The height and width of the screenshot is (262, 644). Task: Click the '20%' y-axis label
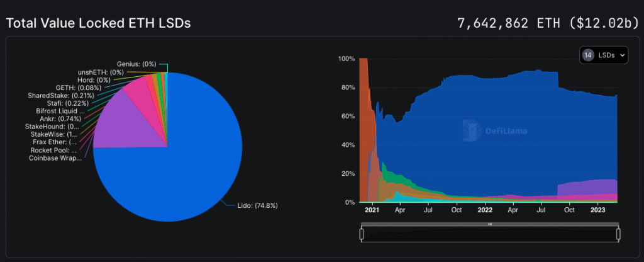pyautogui.click(x=348, y=174)
